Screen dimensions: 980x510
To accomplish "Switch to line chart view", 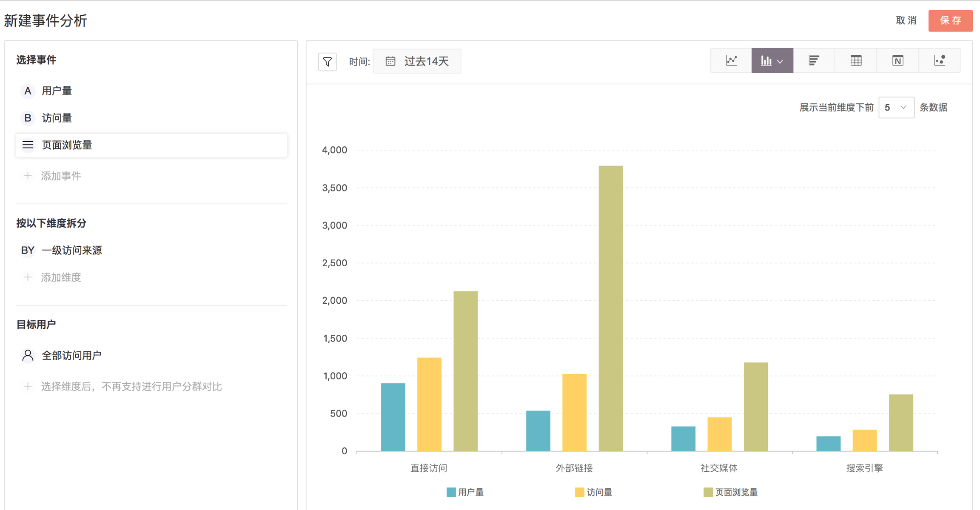I will pyautogui.click(x=731, y=61).
